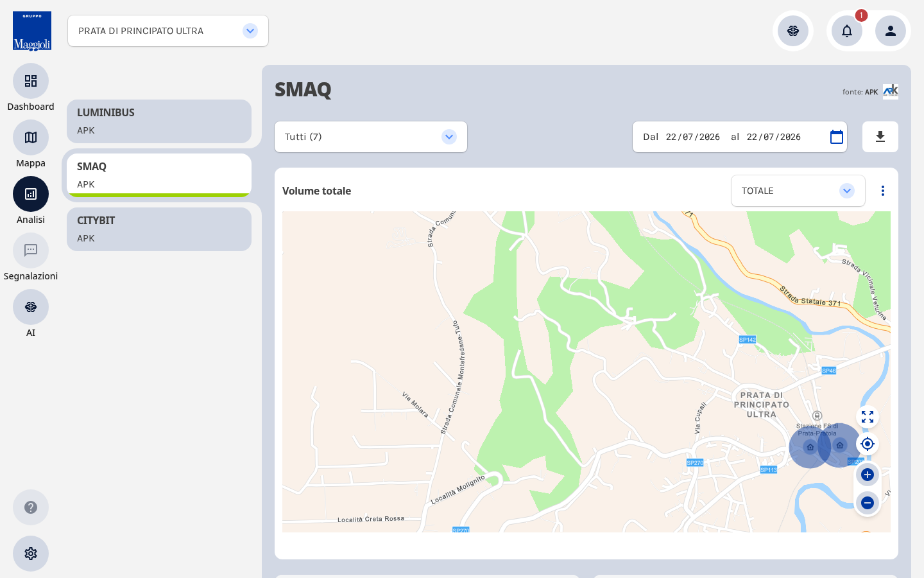Viewport: 924px width, 578px height.
Task: Click the Volume totale title
Action: (316, 191)
